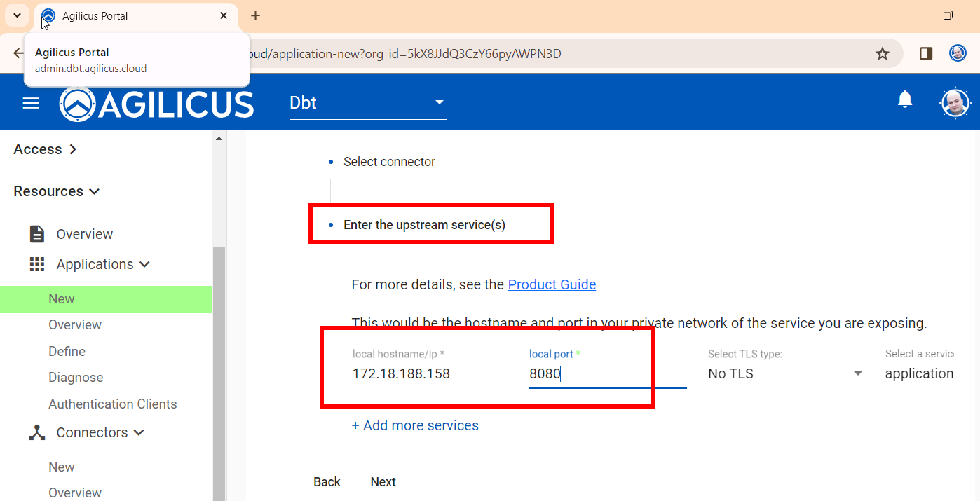Close the Agilicus Portal tab
This screenshot has height=501, width=980.
[224, 15]
